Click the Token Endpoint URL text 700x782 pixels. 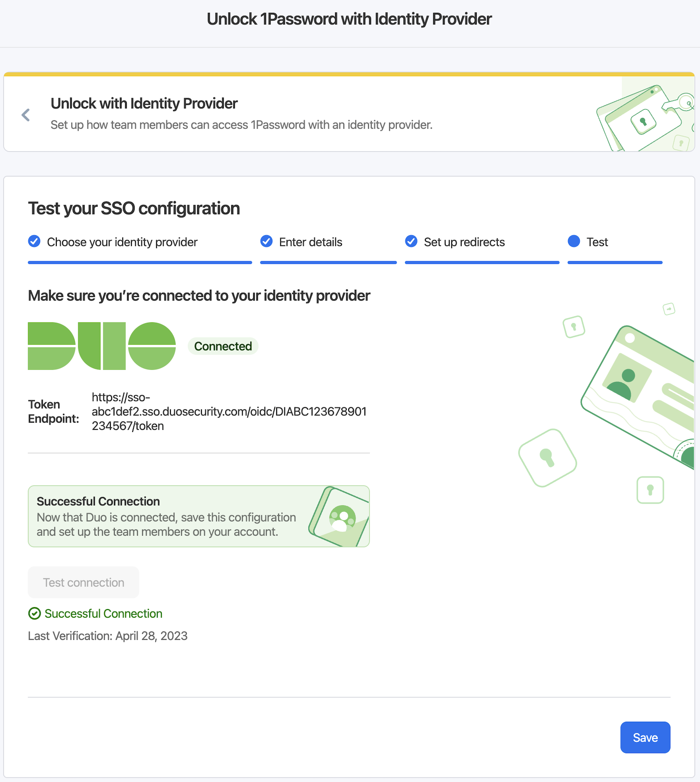coord(229,411)
